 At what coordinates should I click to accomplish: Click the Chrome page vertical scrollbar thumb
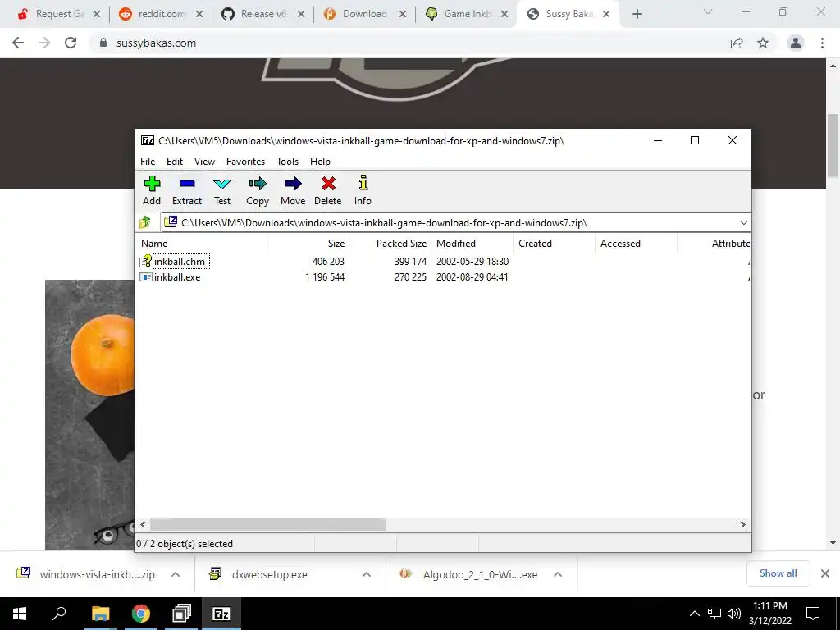[833, 146]
